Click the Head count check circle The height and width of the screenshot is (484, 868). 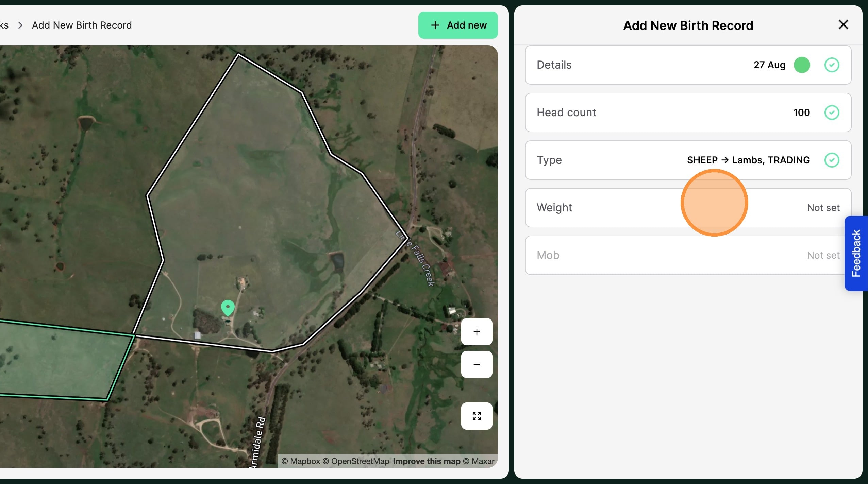[832, 113]
